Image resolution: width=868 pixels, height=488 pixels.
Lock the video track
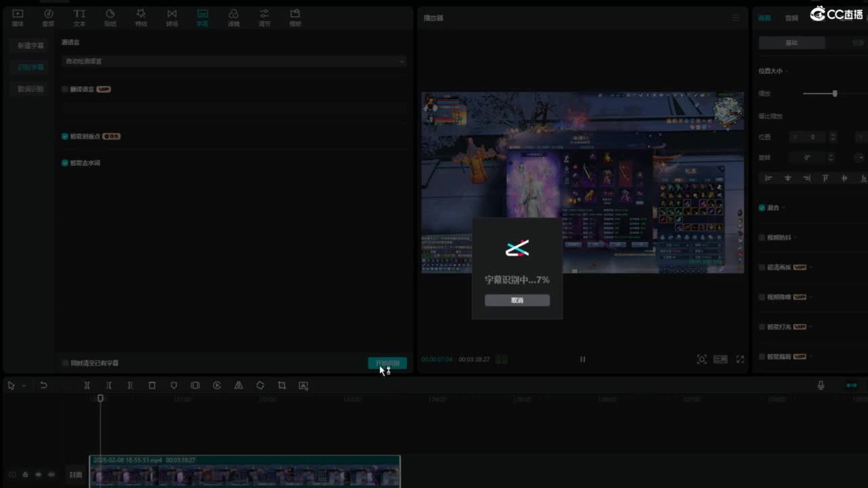(25, 475)
